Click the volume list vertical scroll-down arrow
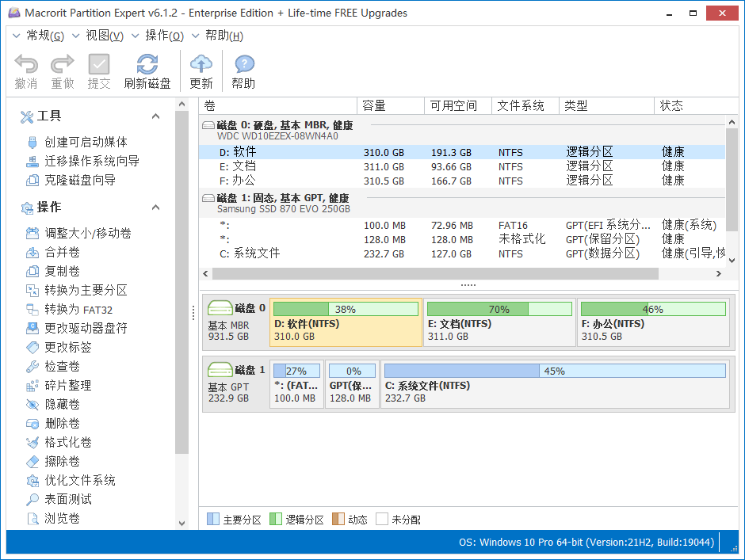Viewport: 745px width, 560px height. click(732, 261)
